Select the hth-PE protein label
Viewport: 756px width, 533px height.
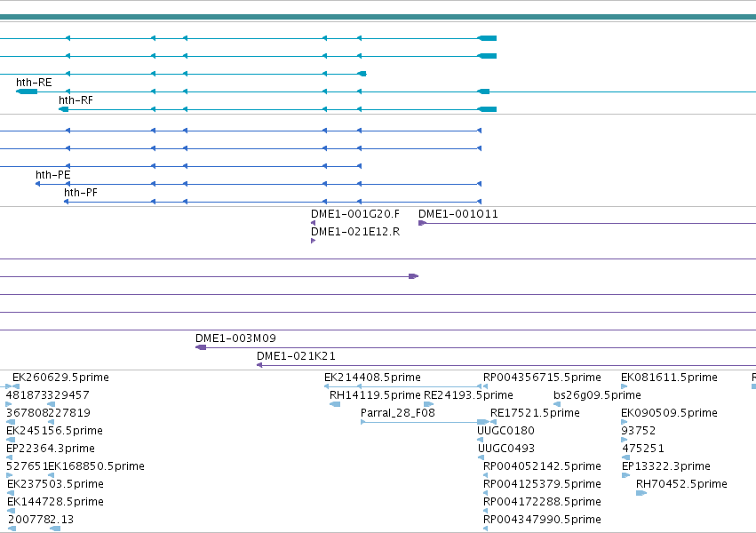(x=53, y=174)
